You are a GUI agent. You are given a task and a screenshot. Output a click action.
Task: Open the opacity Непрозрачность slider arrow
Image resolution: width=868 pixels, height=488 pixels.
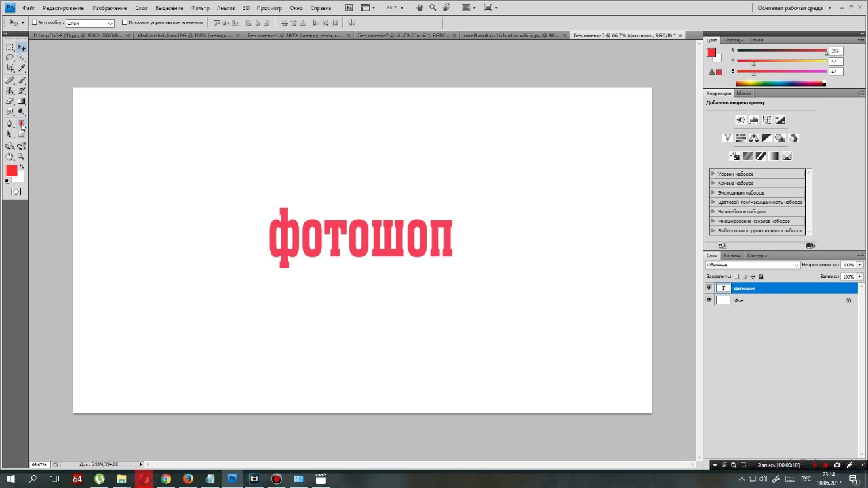pos(860,265)
